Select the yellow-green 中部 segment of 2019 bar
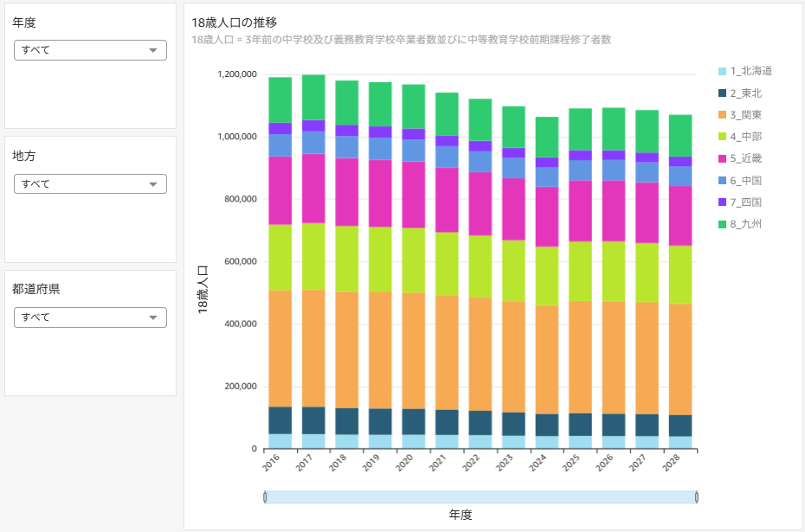Screen dimensions: 805x532 [x=380, y=259]
